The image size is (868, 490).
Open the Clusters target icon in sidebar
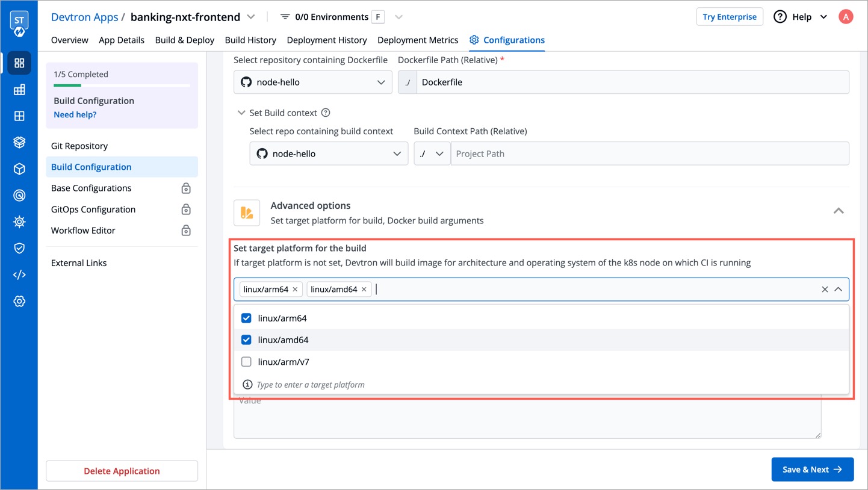(19, 195)
